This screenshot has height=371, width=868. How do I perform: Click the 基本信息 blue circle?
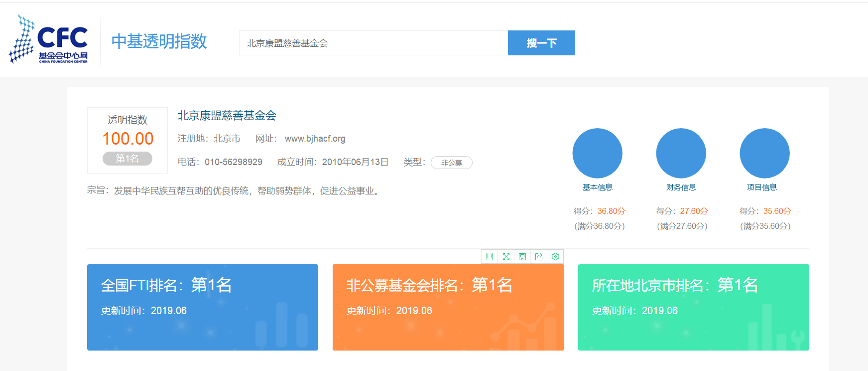tap(598, 153)
